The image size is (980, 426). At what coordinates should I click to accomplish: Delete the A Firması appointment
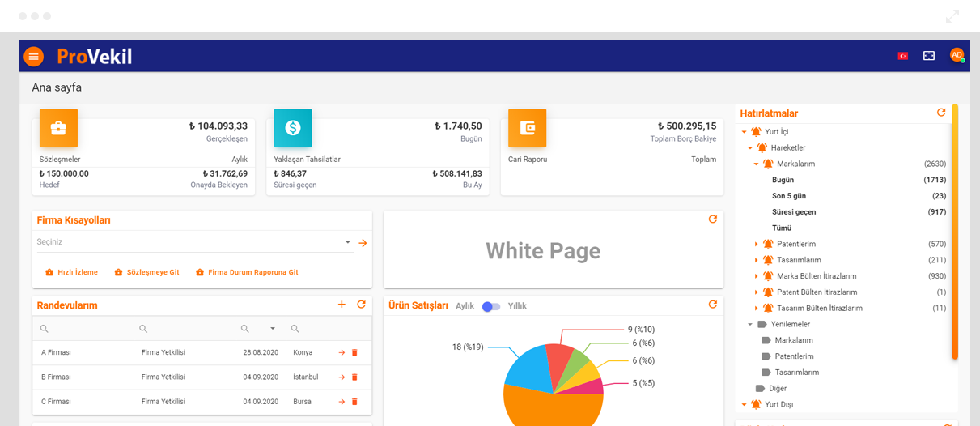(354, 353)
